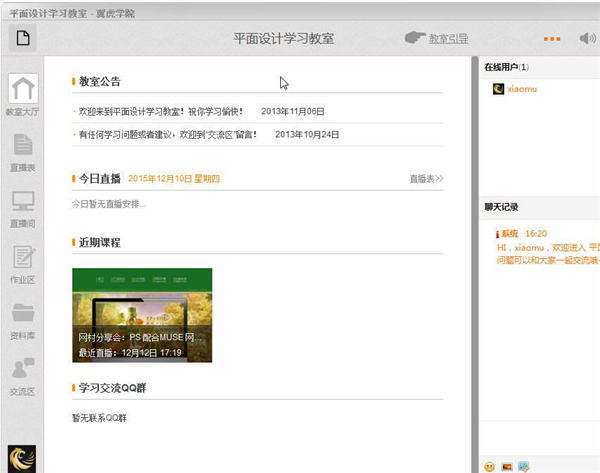Click the 教室大厅 sidebar label
600x473 pixels.
point(22,112)
